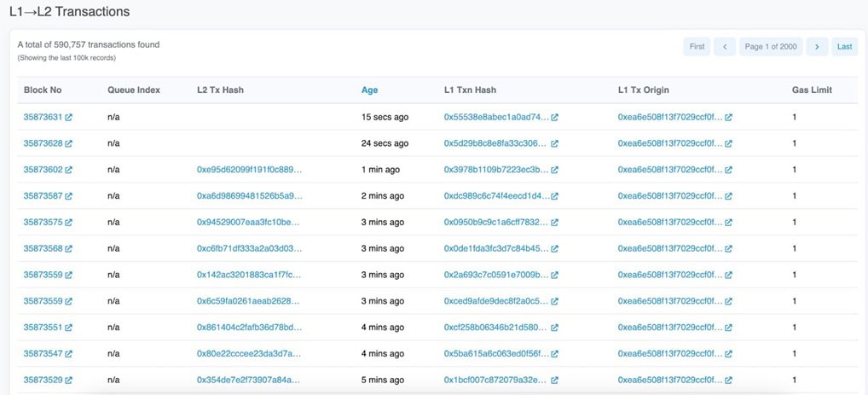Open L1 transaction 0x0de1fda3fc3d7c84b45
The width and height of the screenshot is (868, 395).
(x=495, y=248)
